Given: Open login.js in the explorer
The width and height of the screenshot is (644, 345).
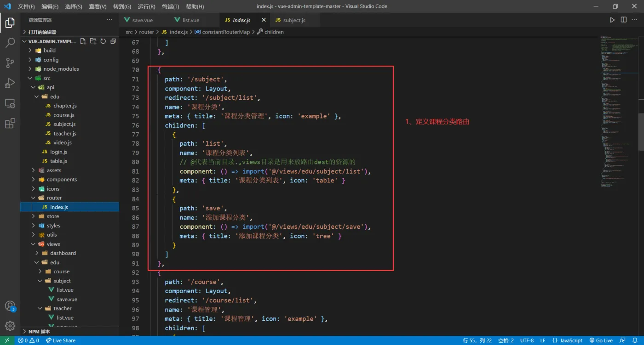Looking at the screenshot, I should click(x=69, y=152).
